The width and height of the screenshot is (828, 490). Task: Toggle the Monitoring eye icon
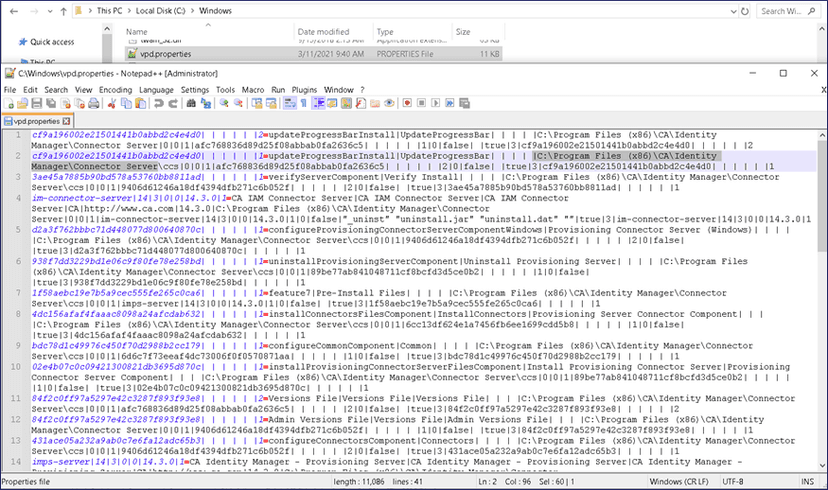388,103
